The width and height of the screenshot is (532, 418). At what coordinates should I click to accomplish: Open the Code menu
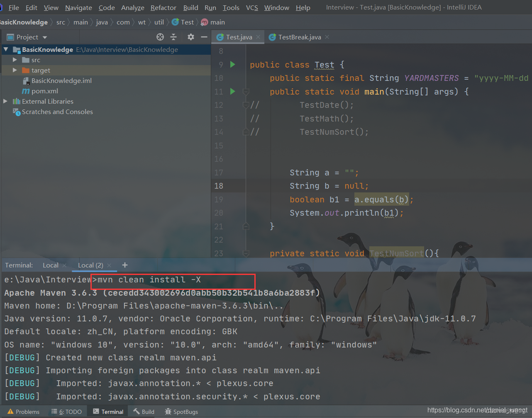point(107,7)
